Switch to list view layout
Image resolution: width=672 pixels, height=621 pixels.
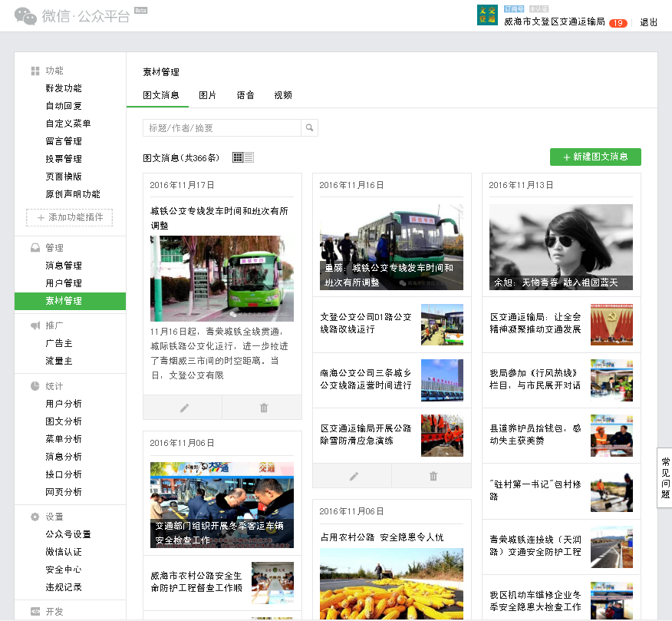248,157
